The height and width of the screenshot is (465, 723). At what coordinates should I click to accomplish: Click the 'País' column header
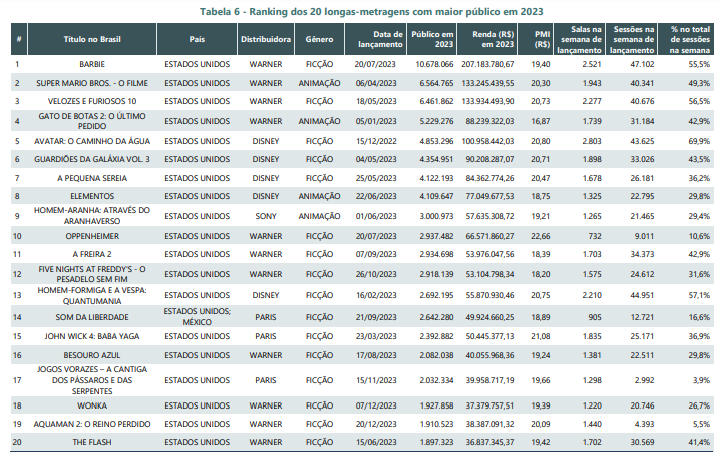(x=197, y=39)
